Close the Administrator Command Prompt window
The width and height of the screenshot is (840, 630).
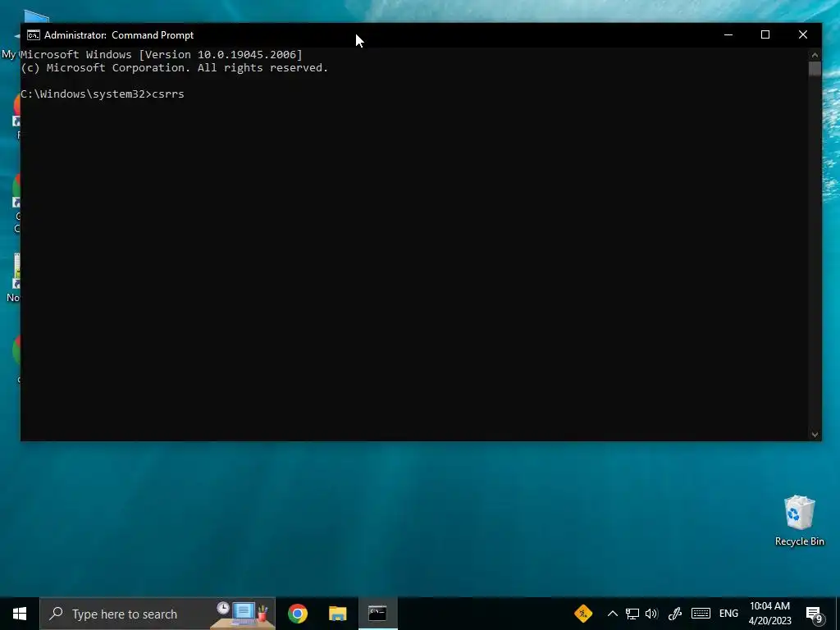point(802,34)
